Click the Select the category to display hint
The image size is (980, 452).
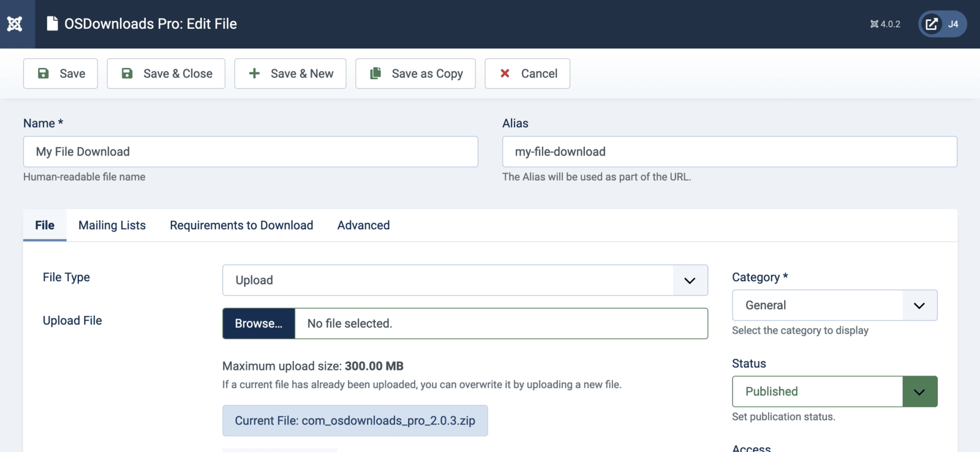(x=800, y=331)
